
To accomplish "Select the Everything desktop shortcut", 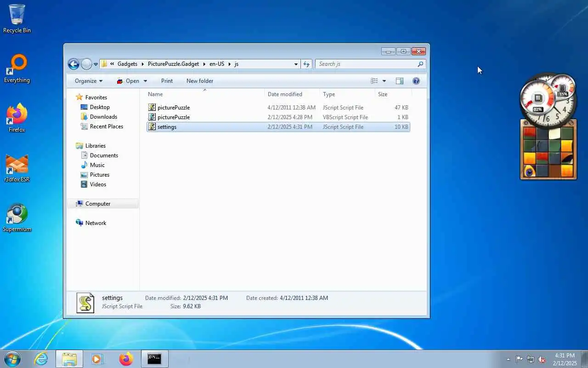I will [17, 69].
